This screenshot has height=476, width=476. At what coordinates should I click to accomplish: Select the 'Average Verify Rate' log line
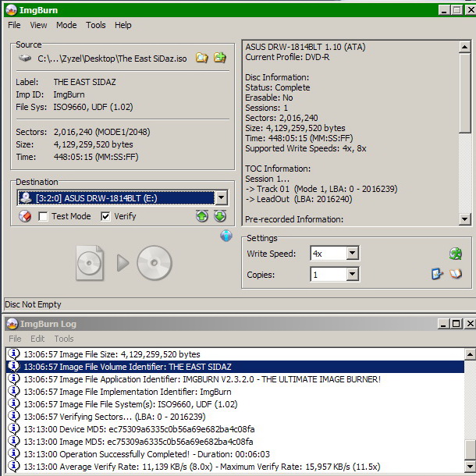(x=235, y=467)
